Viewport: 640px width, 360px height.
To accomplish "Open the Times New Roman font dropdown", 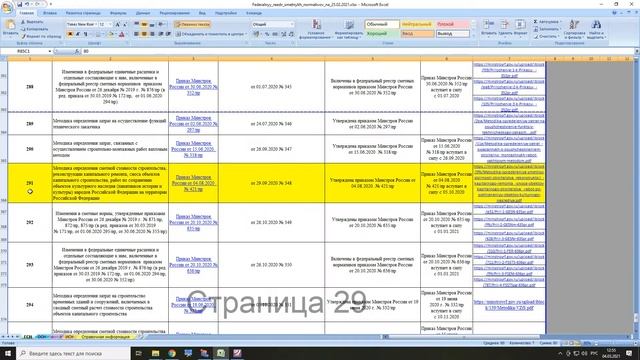I will point(96,24).
